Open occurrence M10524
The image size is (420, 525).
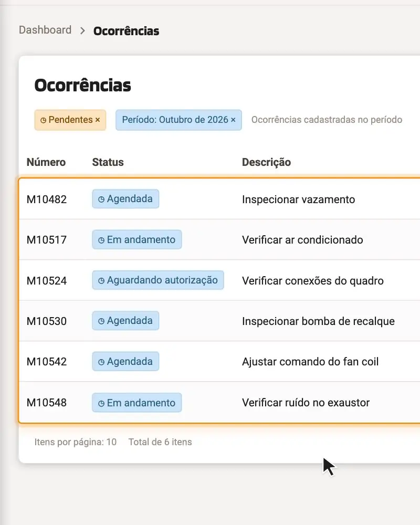[x=47, y=280]
